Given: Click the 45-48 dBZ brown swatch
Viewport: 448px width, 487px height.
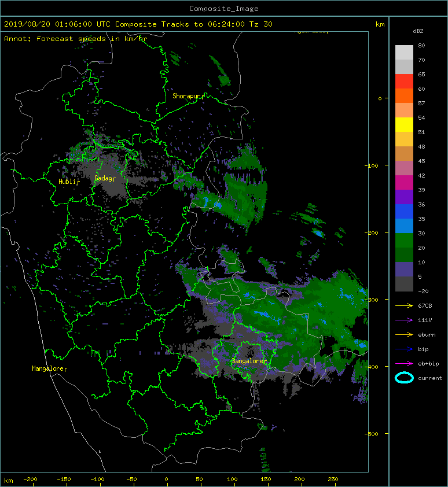Looking at the screenshot, I should [x=404, y=153].
